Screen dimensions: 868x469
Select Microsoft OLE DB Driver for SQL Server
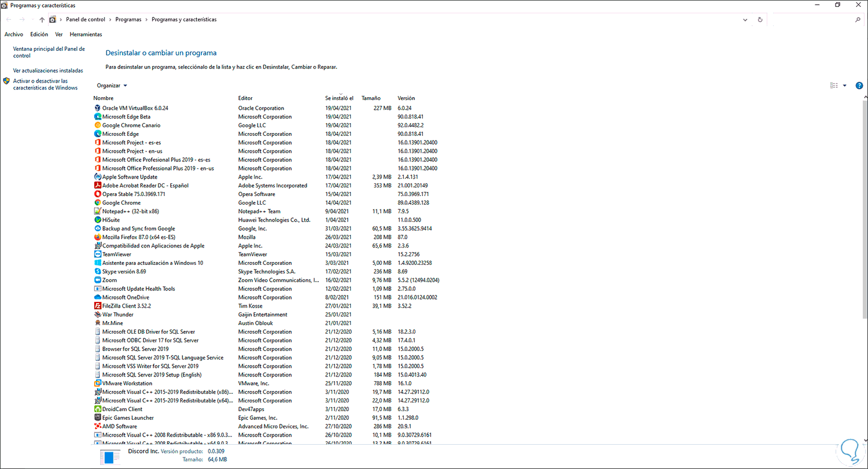(149, 332)
